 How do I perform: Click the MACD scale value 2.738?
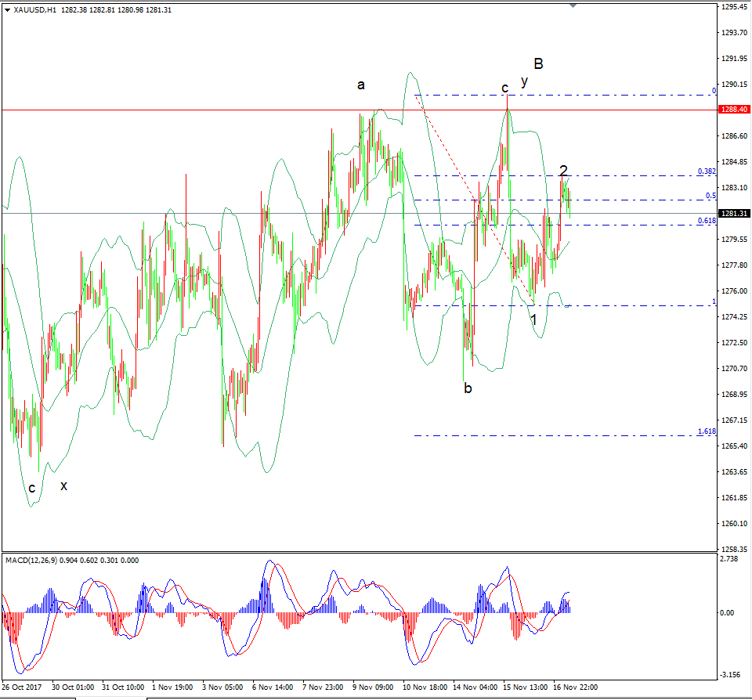[x=729, y=559]
